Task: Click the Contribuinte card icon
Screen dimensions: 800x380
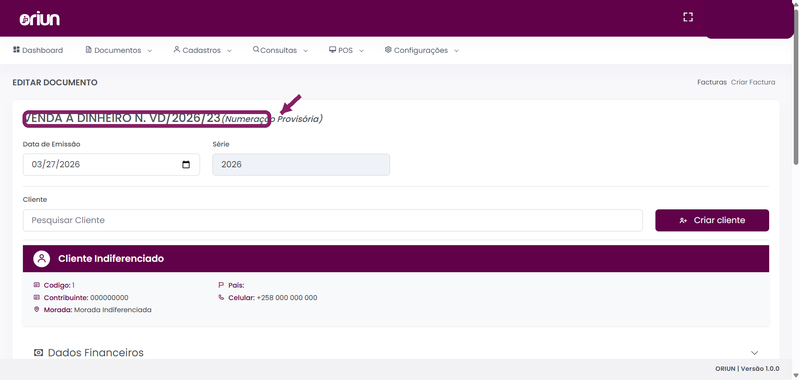Action: tap(36, 297)
